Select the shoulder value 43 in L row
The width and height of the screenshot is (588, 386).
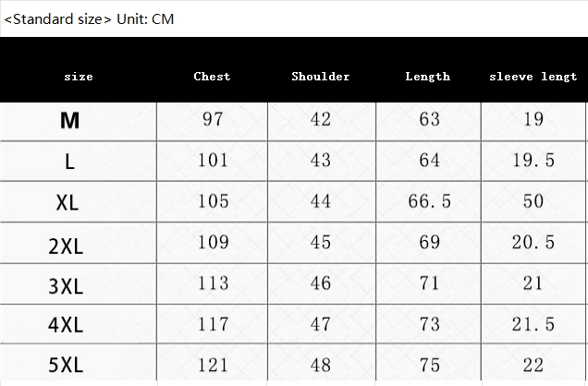coord(321,161)
